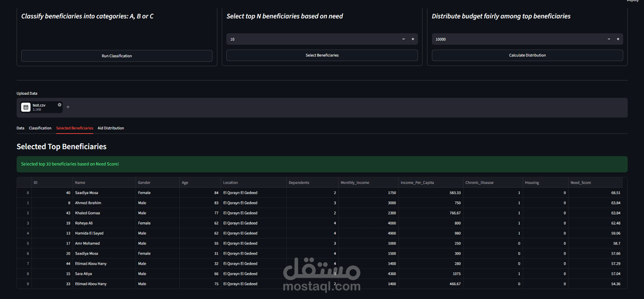The width and height of the screenshot is (644, 299).
Task: Select the name cell Sara Atiya
Action: 104,274
